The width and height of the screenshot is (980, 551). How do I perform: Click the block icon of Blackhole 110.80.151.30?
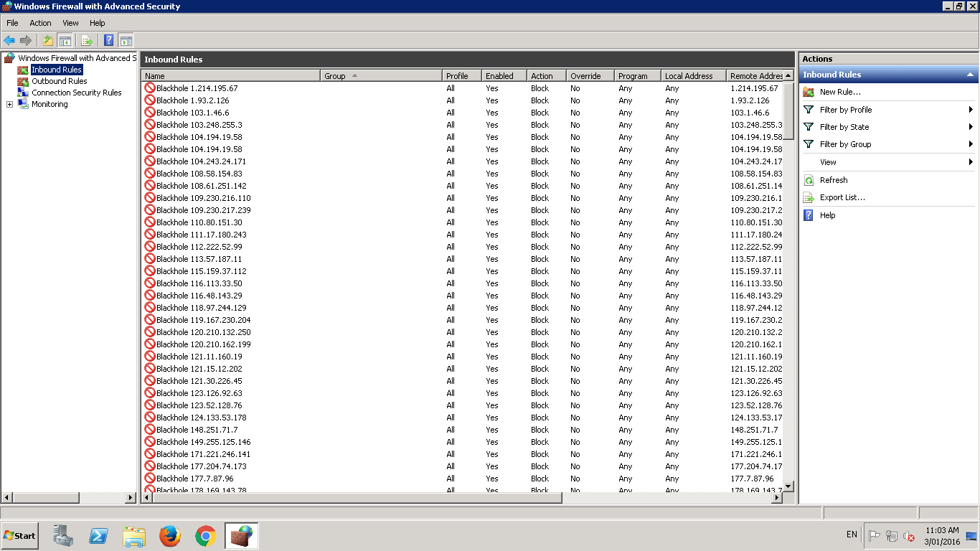(x=150, y=222)
